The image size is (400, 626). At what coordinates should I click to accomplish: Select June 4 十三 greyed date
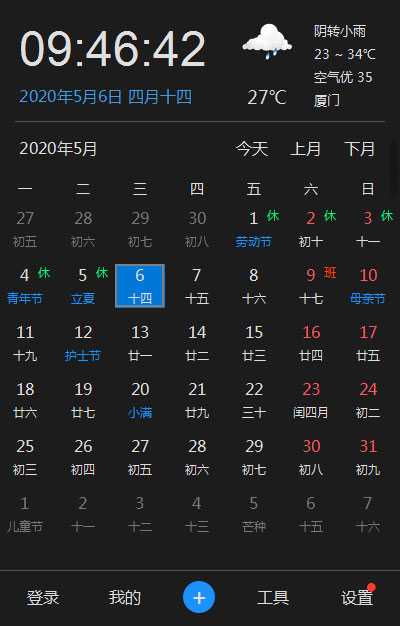197,514
